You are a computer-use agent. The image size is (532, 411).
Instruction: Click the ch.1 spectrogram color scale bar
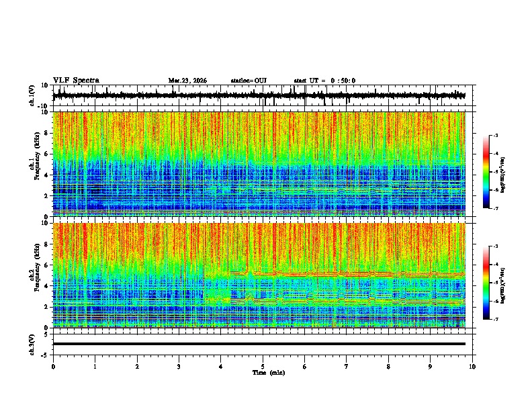point(486,172)
